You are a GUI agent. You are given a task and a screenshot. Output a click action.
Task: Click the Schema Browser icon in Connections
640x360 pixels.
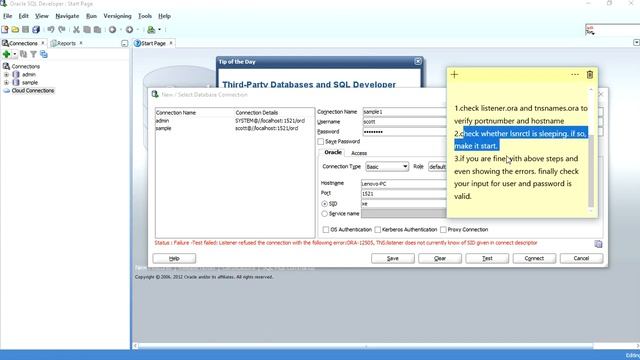pyautogui.click(x=44, y=54)
